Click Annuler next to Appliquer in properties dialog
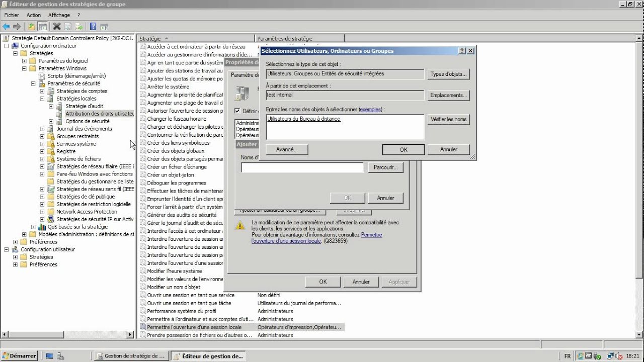The image size is (644, 362). [x=361, y=282]
